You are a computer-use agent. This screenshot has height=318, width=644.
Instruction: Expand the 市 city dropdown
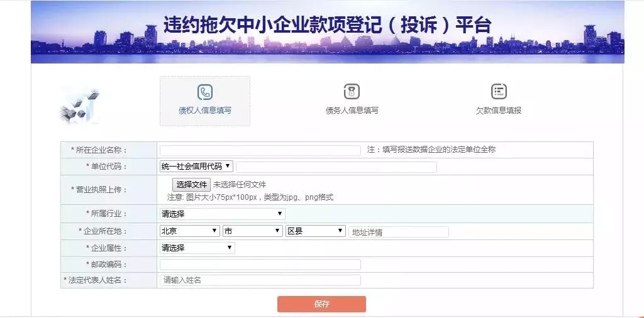252,231
